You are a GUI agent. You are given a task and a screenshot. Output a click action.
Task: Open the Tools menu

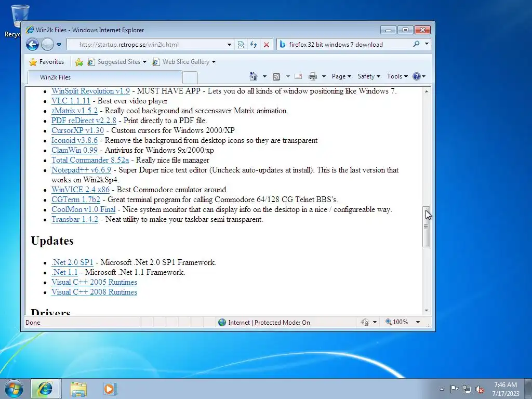tap(397, 76)
